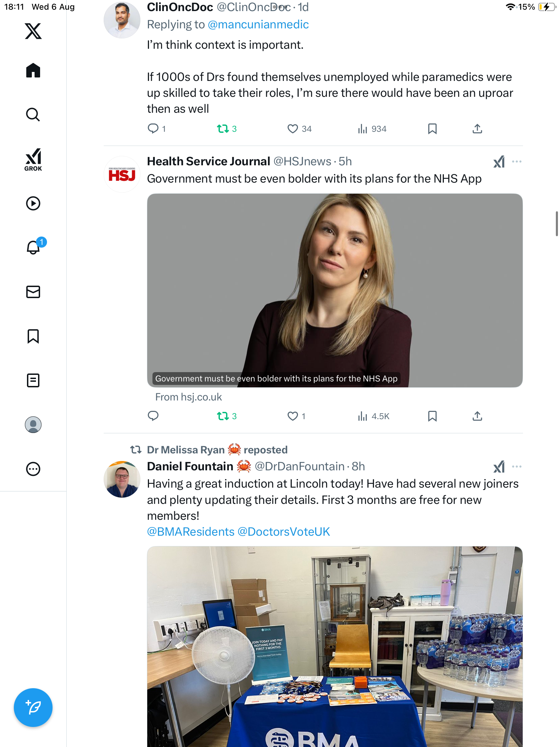This screenshot has width=560, height=747.
Task: Open the Grok sidebar icon
Action: coord(33,159)
